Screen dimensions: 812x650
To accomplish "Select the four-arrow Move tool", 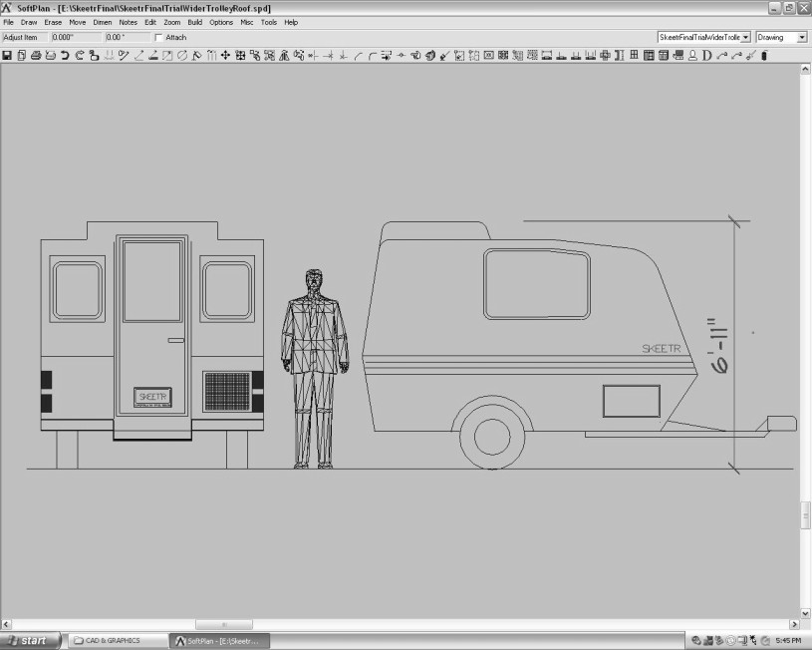I will pyautogui.click(x=225, y=56).
